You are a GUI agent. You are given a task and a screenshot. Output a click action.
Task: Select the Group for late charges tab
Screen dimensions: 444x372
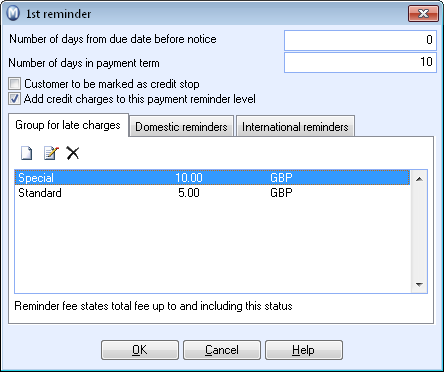point(68,125)
